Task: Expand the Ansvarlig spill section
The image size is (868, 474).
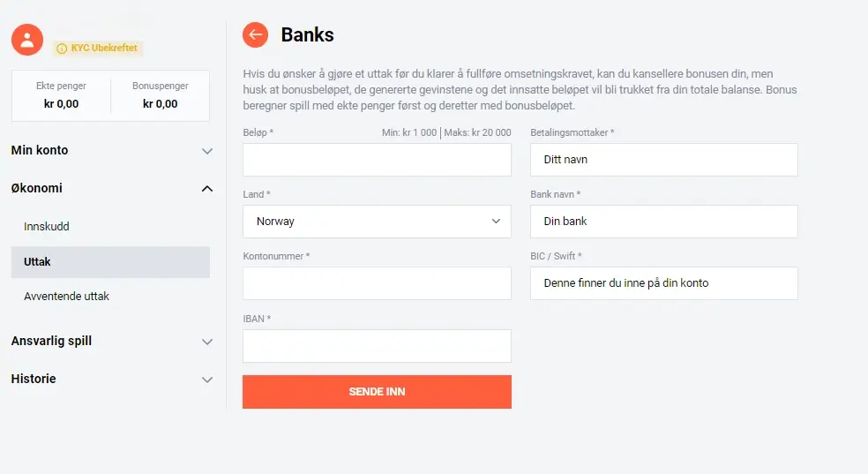Action: click(x=111, y=341)
